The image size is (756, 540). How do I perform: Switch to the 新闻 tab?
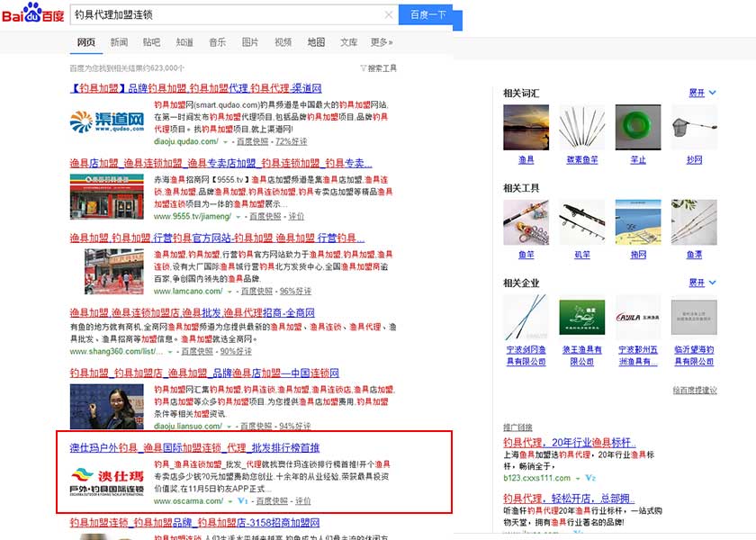click(x=119, y=42)
